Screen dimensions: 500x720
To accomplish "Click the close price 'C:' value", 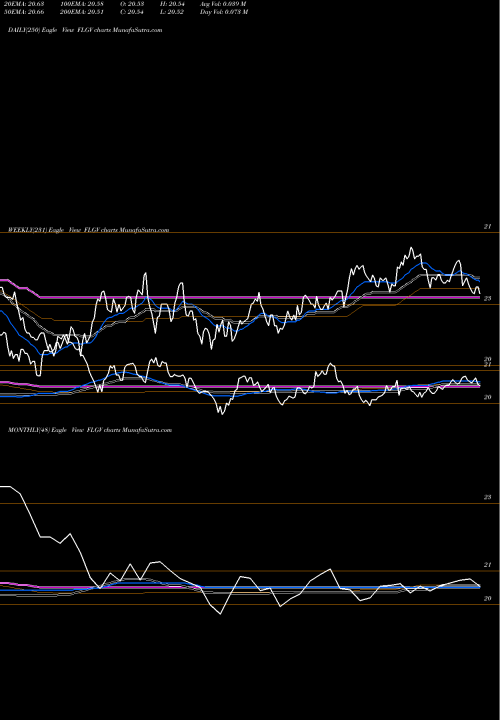I will tap(133, 12).
